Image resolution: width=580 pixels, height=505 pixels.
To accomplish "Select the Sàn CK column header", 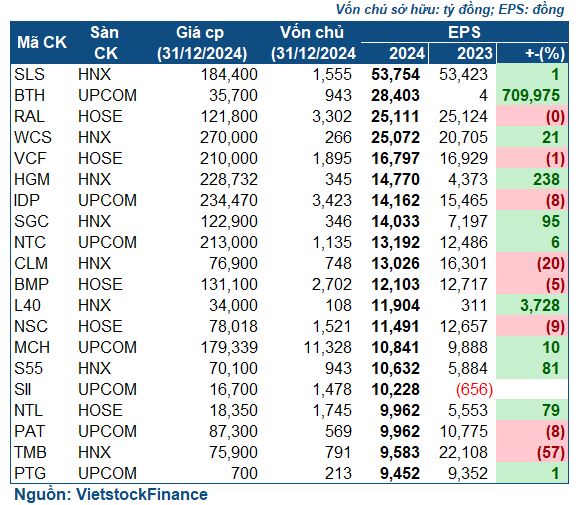I will coord(105,43).
